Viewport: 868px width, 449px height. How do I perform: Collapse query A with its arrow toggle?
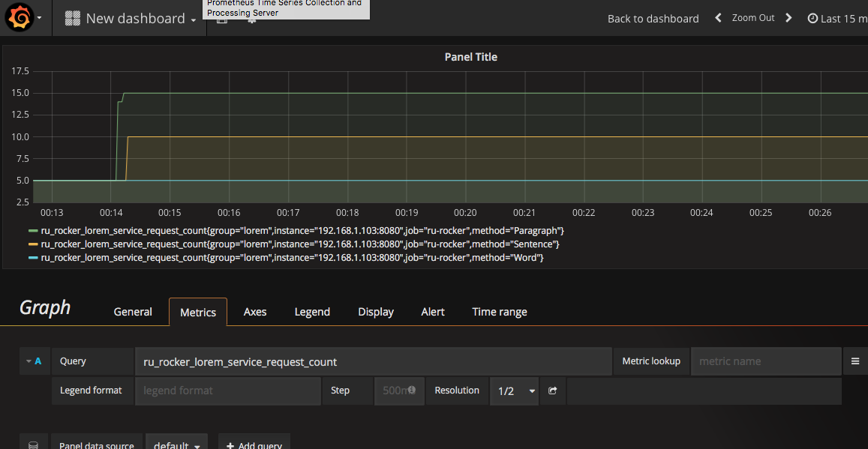[29, 361]
